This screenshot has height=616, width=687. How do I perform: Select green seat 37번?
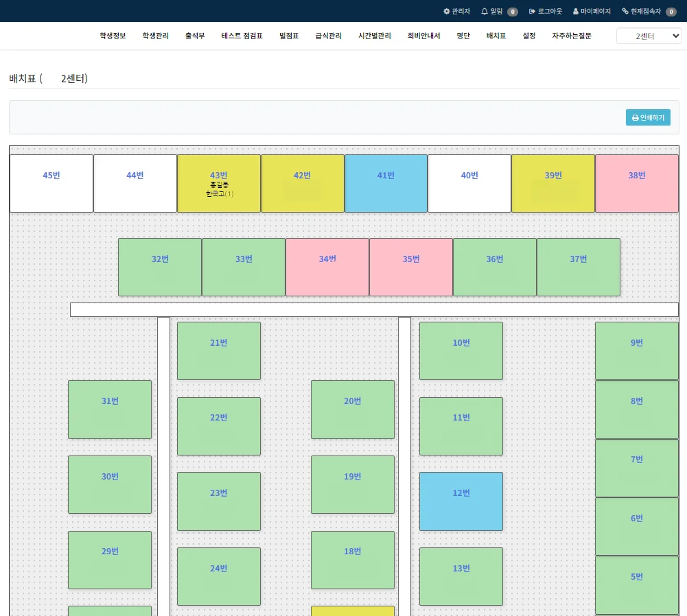point(579,267)
